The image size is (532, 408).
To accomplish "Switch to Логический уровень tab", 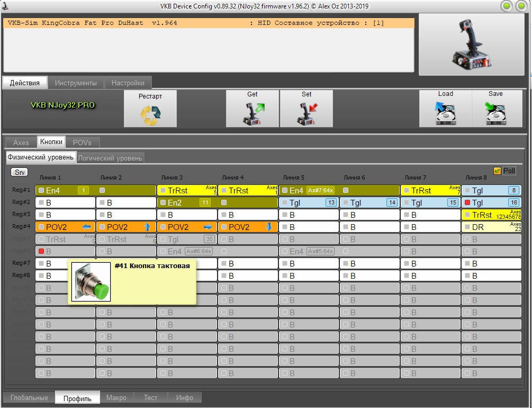I will click(x=110, y=158).
